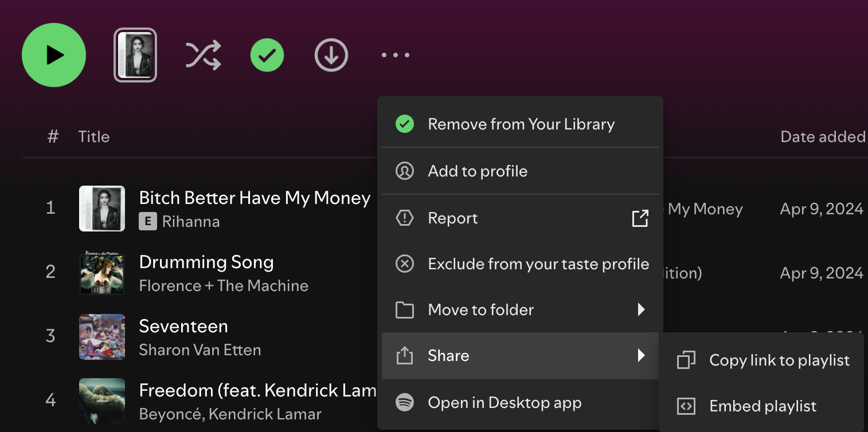The height and width of the screenshot is (432, 868).
Task: Choose Copy link to playlist
Action: (761, 360)
